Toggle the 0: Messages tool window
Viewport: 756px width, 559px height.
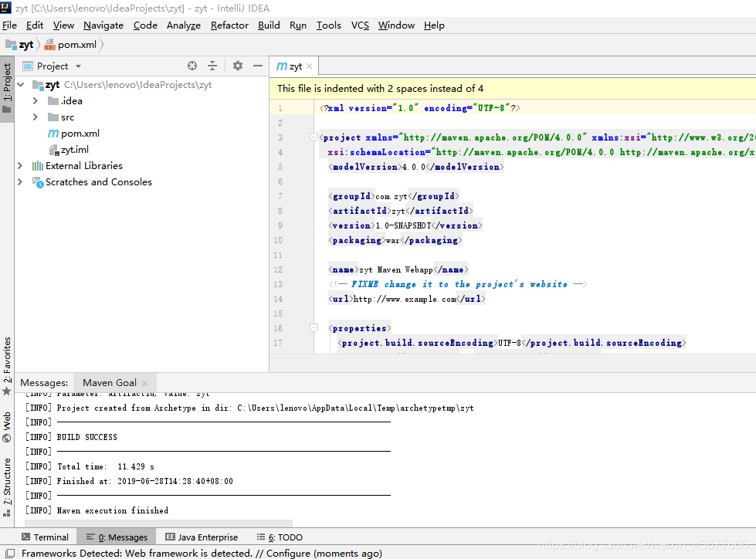point(117,537)
